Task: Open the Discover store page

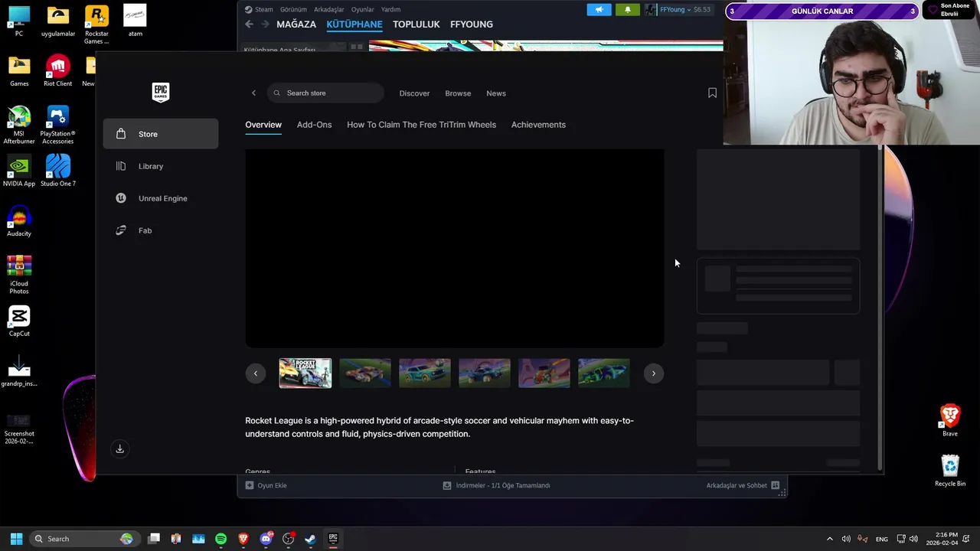Action: coord(414,93)
